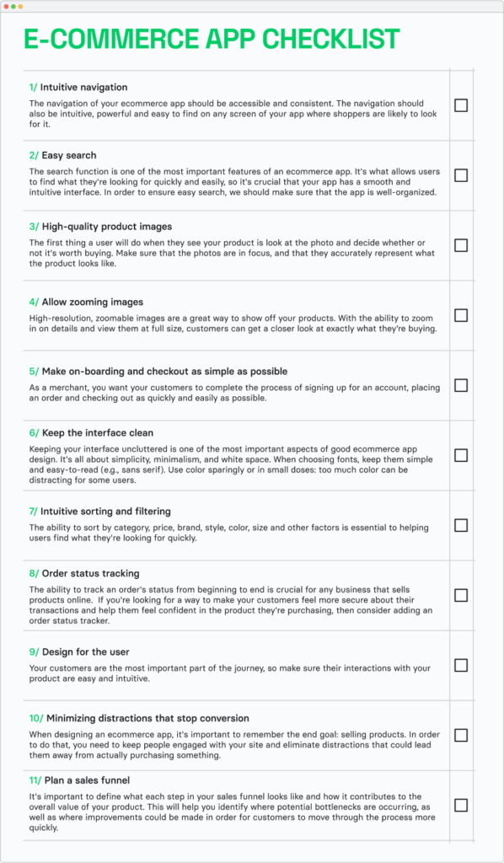Select the Easy search heading
The height and width of the screenshot is (863, 504).
(72, 155)
